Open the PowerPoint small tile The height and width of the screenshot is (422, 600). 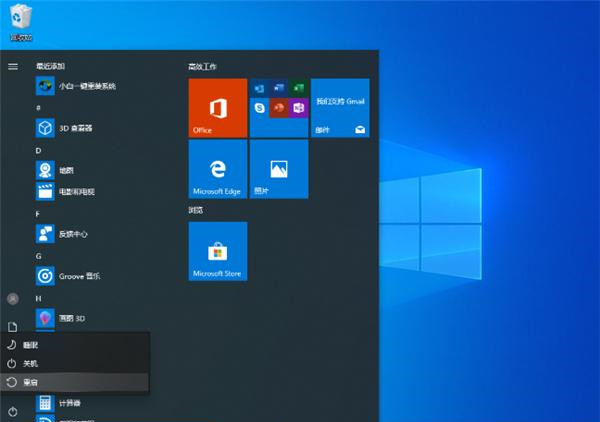point(279,108)
